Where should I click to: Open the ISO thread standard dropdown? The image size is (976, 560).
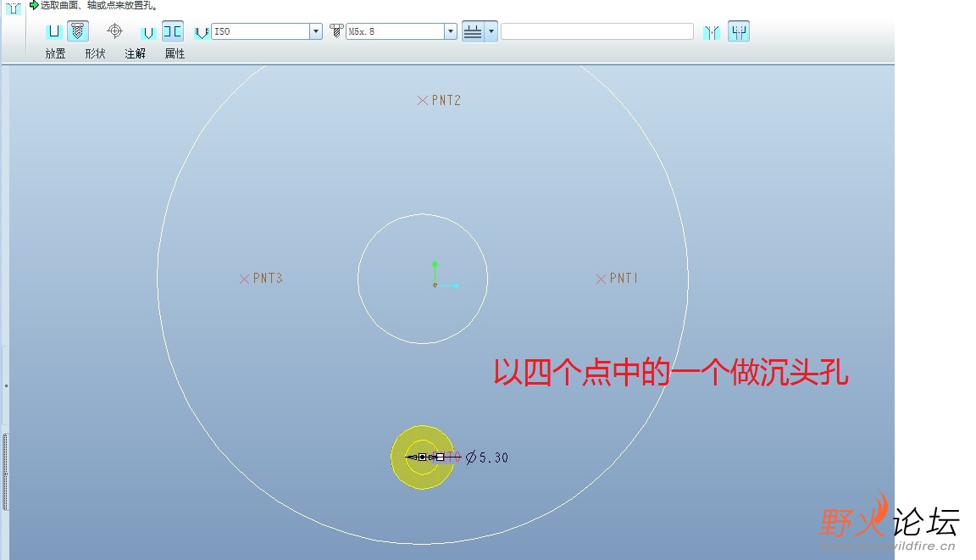pyautogui.click(x=316, y=31)
